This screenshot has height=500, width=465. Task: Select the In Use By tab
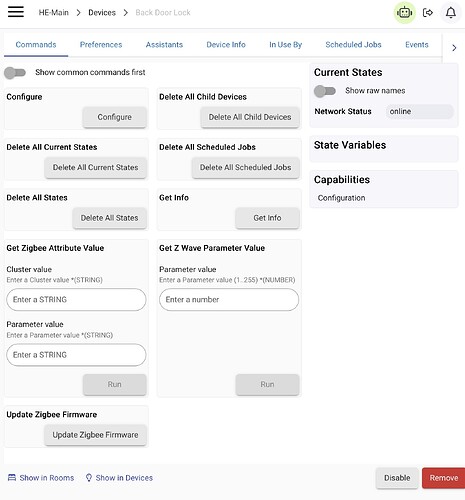(x=285, y=45)
